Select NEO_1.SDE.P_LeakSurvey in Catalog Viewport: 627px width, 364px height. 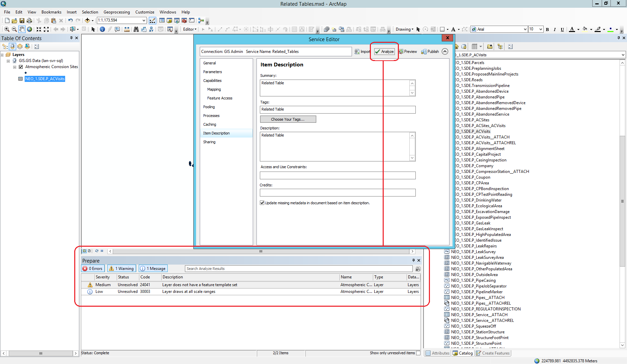coord(473,252)
